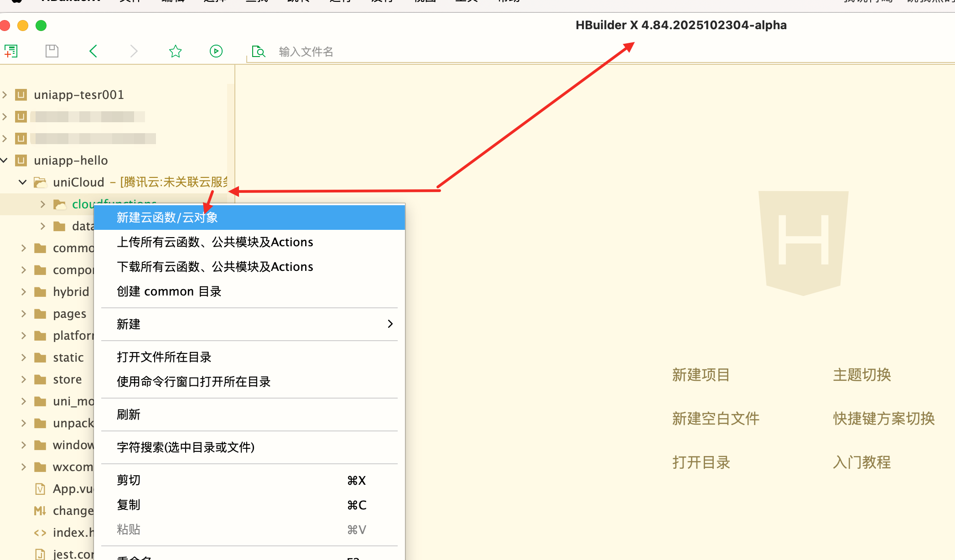This screenshot has width=955, height=560.
Task: Collapse the uniCloud folder
Action: click(23, 182)
